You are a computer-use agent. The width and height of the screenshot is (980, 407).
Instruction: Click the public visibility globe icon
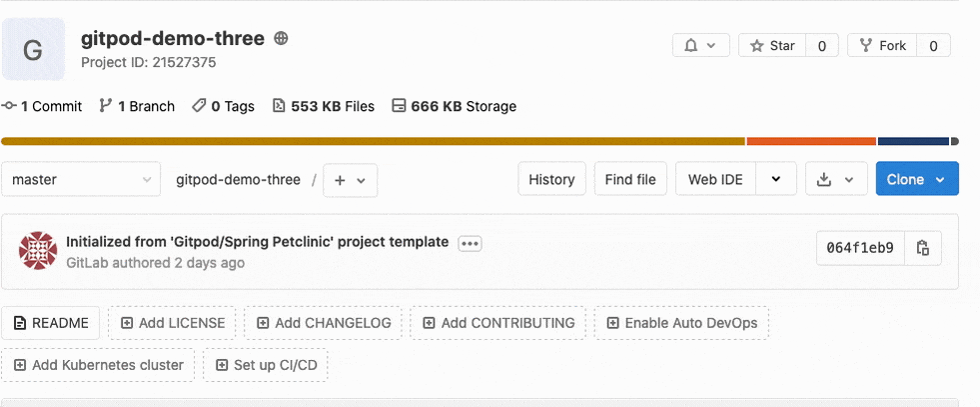point(282,38)
